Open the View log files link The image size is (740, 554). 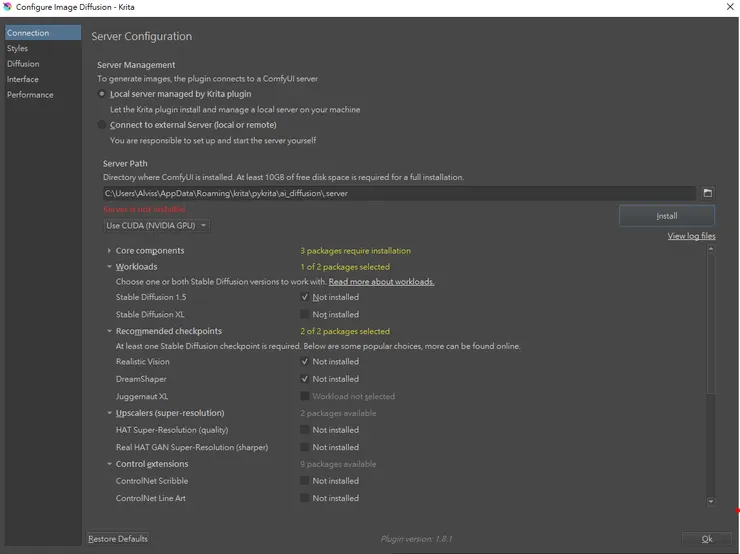[x=691, y=236]
